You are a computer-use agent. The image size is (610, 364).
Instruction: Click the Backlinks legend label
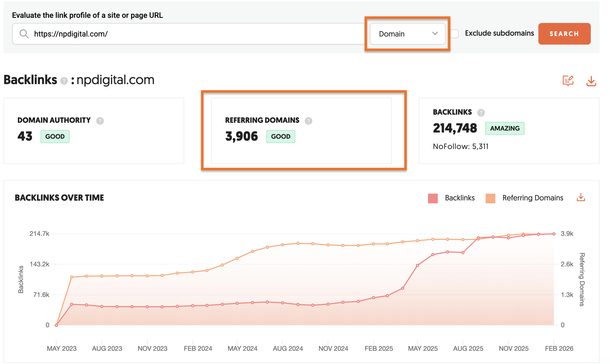click(460, 198)
